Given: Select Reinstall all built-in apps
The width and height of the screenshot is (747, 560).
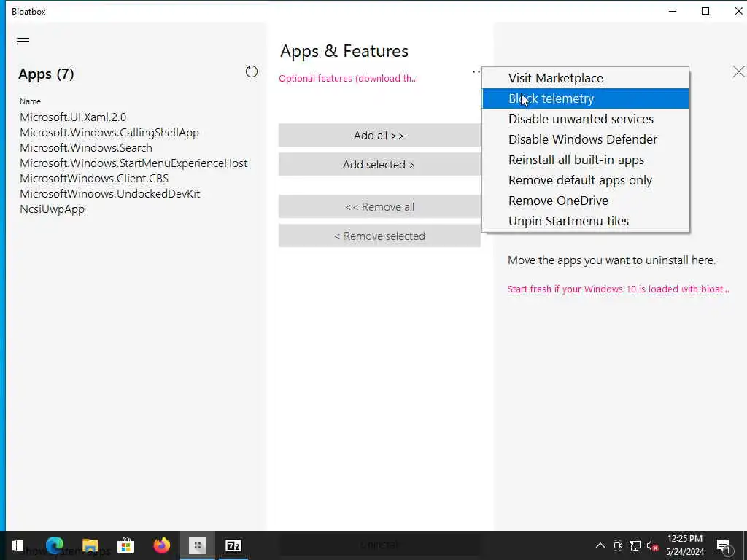Looking at the screenshot, I should [x=586, y=160].
